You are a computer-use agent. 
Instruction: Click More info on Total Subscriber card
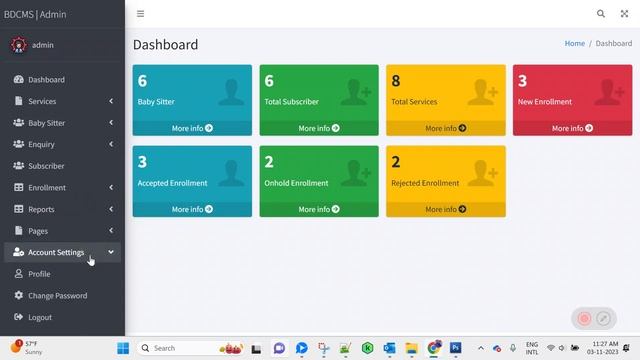[x=319, y=128]
